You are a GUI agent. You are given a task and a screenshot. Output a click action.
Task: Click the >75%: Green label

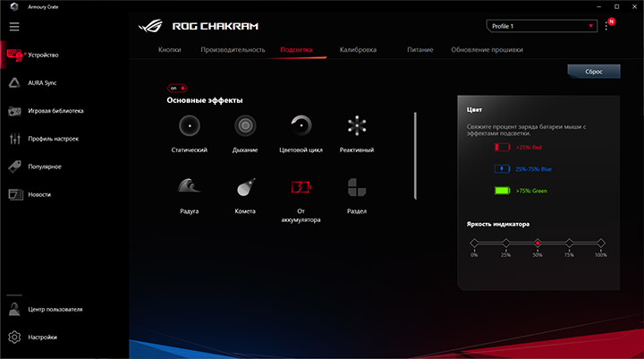tap(531, 191)
